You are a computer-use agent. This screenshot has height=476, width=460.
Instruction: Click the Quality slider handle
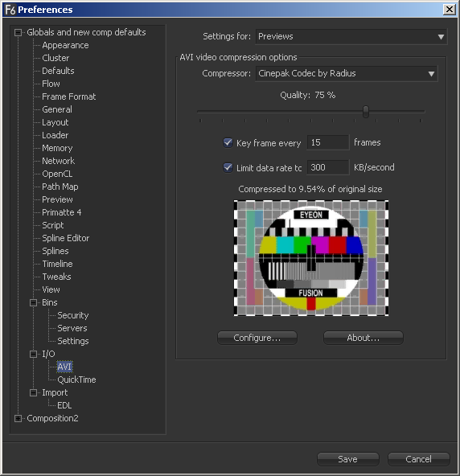tap(366, 112)
